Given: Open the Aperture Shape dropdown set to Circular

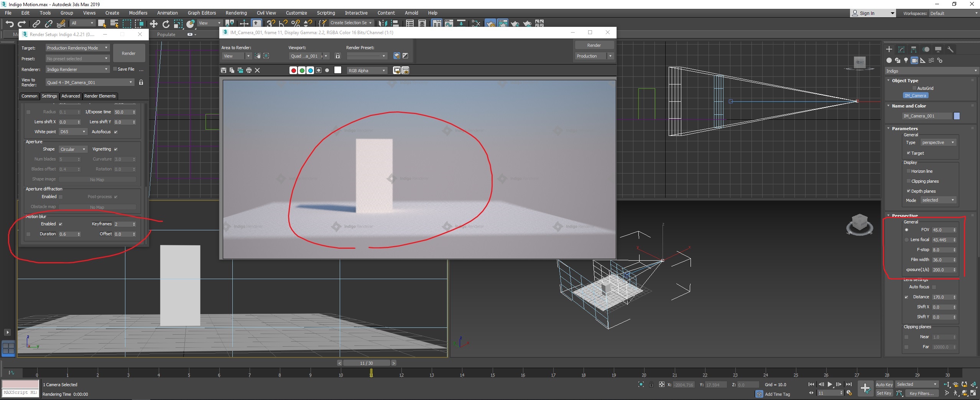Looking at the screenshot, I should [x=73, y=149].
